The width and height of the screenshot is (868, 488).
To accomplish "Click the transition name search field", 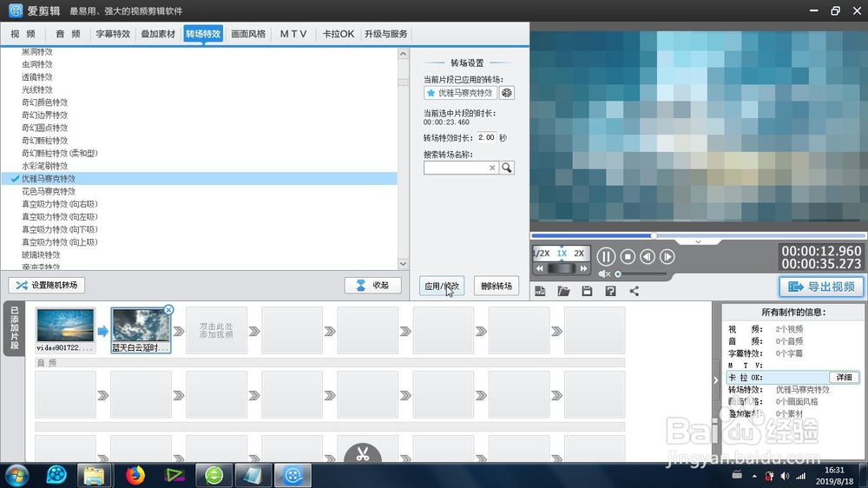I will pyautogui.click(x=456, y=168).
